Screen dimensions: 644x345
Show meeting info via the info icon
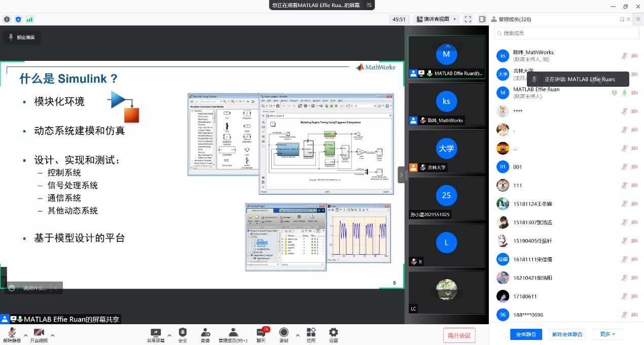pyautogui.click(x=7, y=19)
